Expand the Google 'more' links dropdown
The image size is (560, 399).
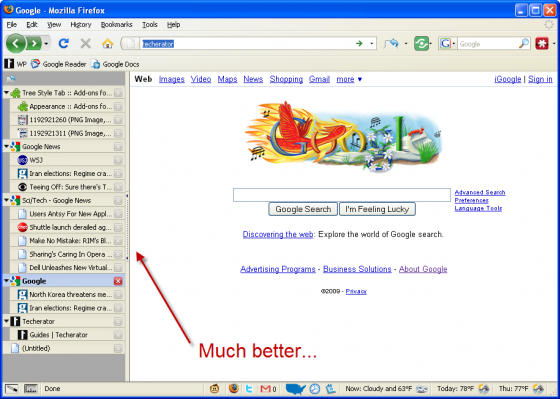click(x=349, y=79)
